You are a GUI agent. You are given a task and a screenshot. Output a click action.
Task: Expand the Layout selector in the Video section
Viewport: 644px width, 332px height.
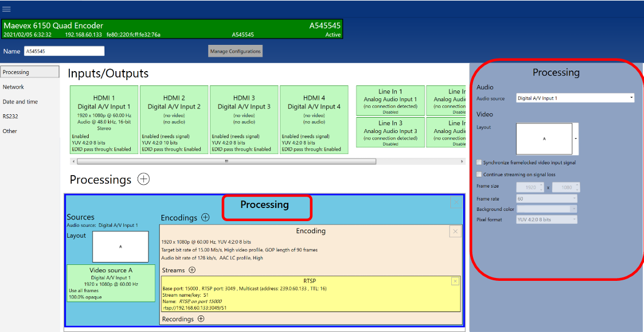[x=576, y=139]
